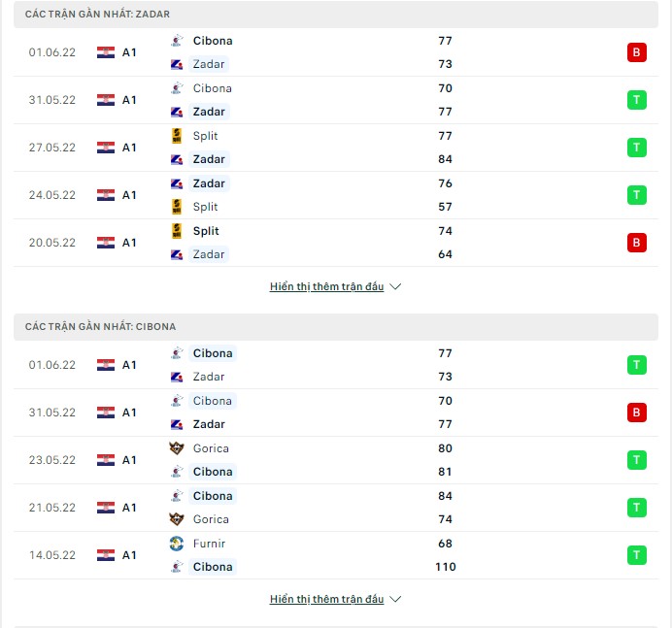This screenshot has height=628, width=672.
Task: Click the 110 score in Furnir-Cibona match
Action: 446,567
